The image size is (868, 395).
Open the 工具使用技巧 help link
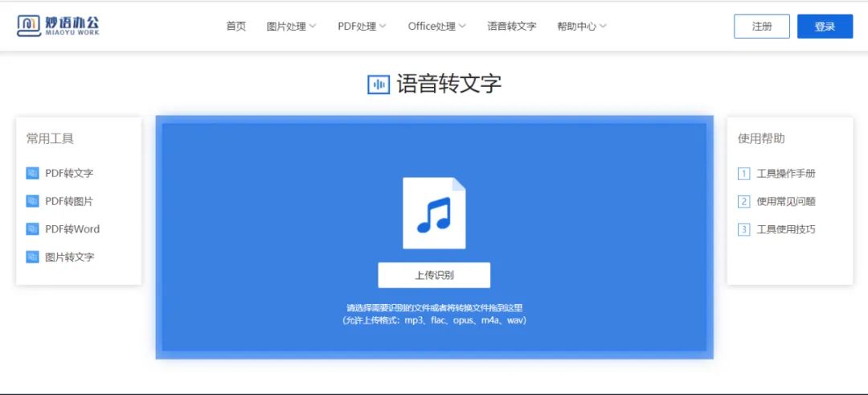(x=786, y=229)
